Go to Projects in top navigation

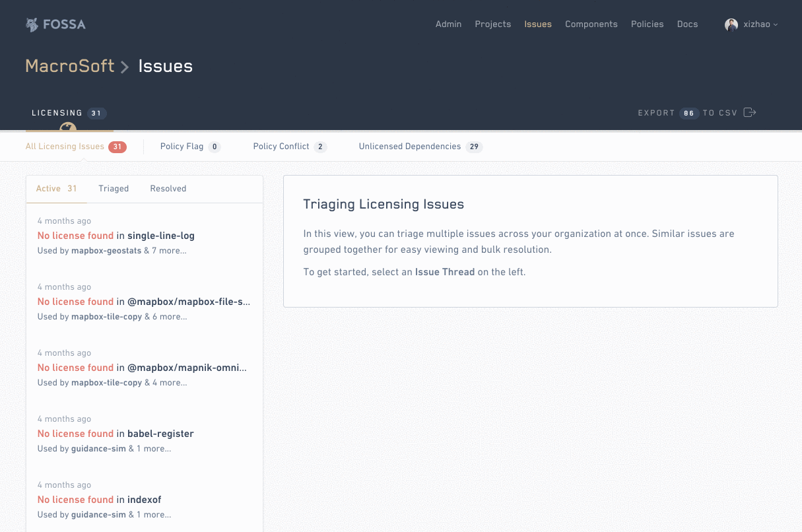pyautogui.click(x=493, y=24)
